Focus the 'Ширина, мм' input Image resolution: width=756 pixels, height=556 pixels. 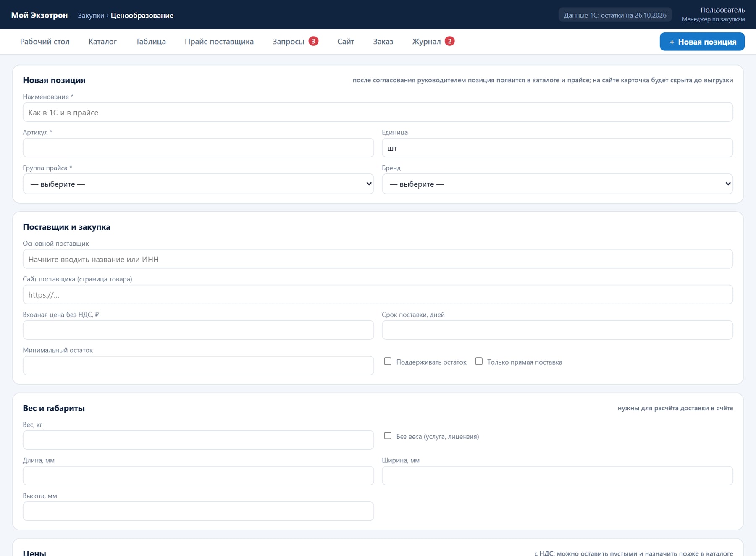557,475
